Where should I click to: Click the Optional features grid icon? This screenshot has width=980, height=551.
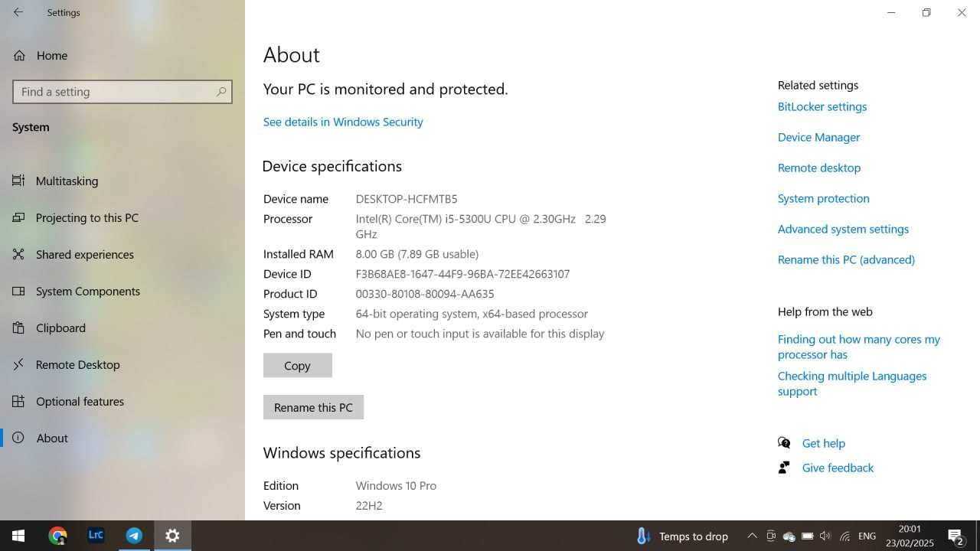pos(18,401)
